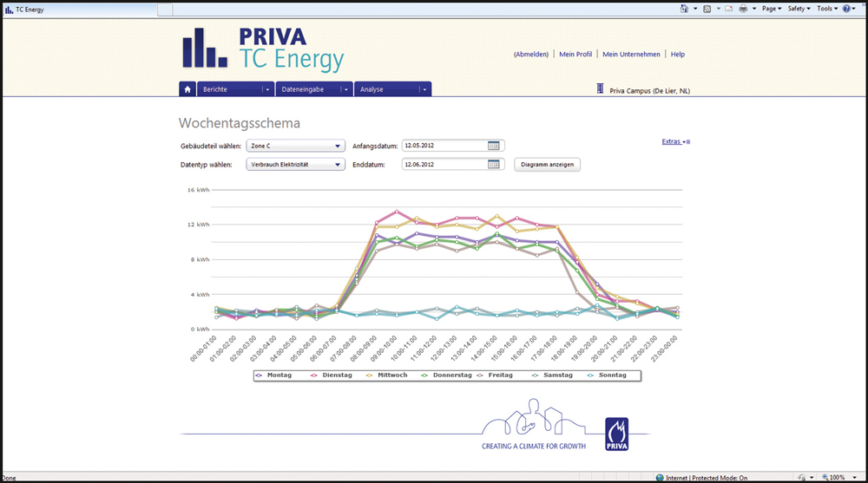Viewport: 868px width, 483px height.
Task: Click the Read Mail envelope icon
Action: (x=728, y=9)
